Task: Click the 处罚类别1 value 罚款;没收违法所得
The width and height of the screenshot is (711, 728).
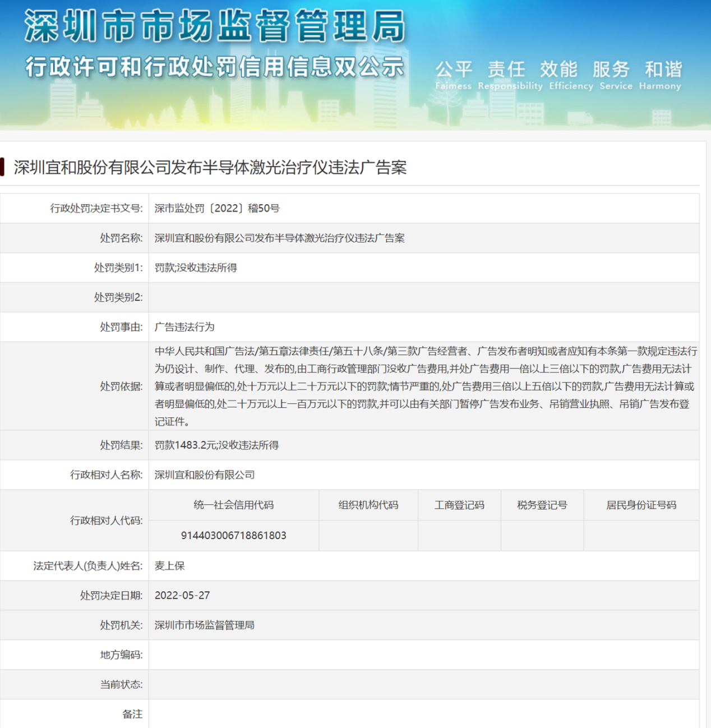Action: (x=196, y=268)
